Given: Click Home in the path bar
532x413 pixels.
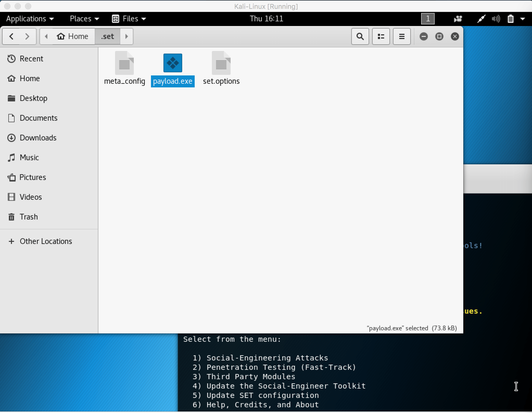Looking at the screenshot, I should click(73, 36).
